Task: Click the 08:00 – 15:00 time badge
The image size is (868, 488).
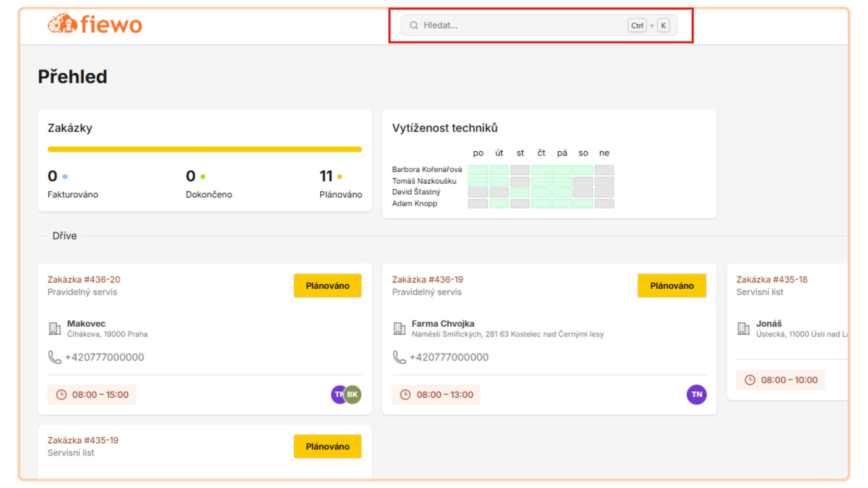Action: point(92,394)
